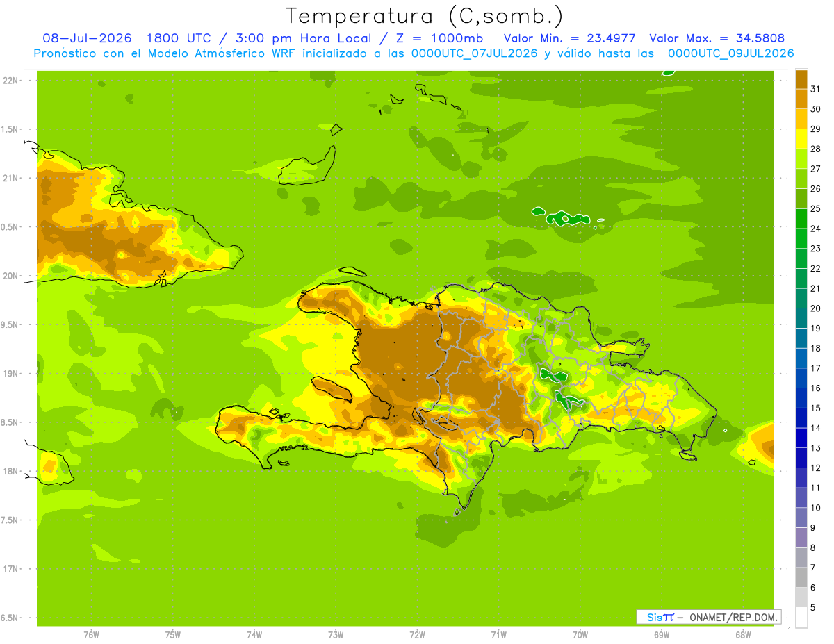Click the "1800 UTC" time text
This screenshot has width=834, height=644.
(179, 38)
